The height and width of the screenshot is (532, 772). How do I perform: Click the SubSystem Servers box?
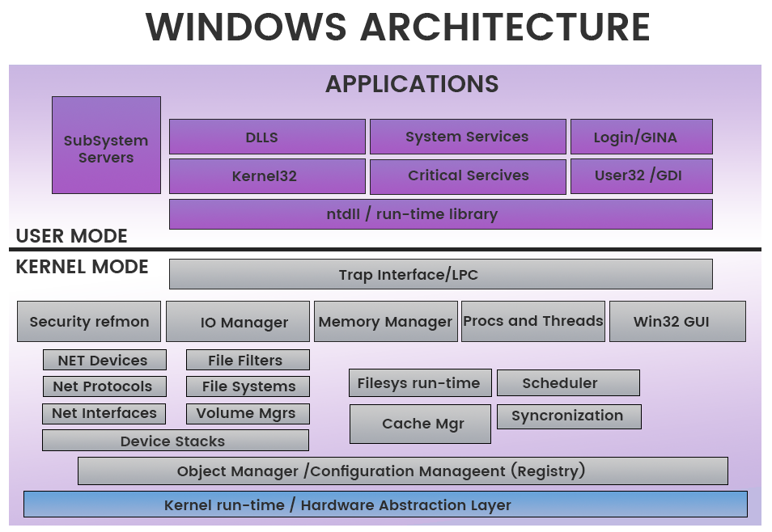coord(106,146)
